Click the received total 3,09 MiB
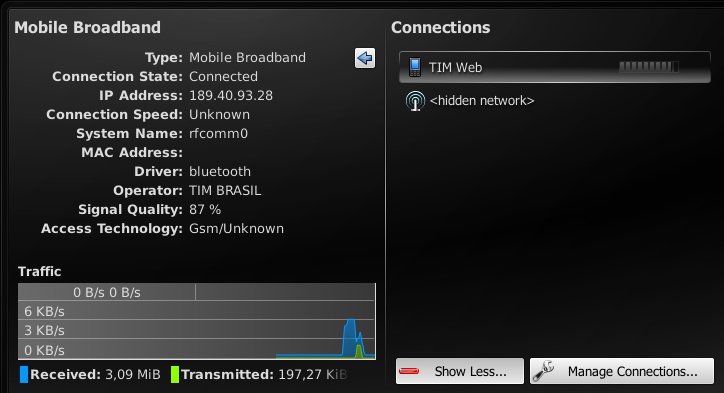Screen dimensions: 724x393 (x=133, y=375)
